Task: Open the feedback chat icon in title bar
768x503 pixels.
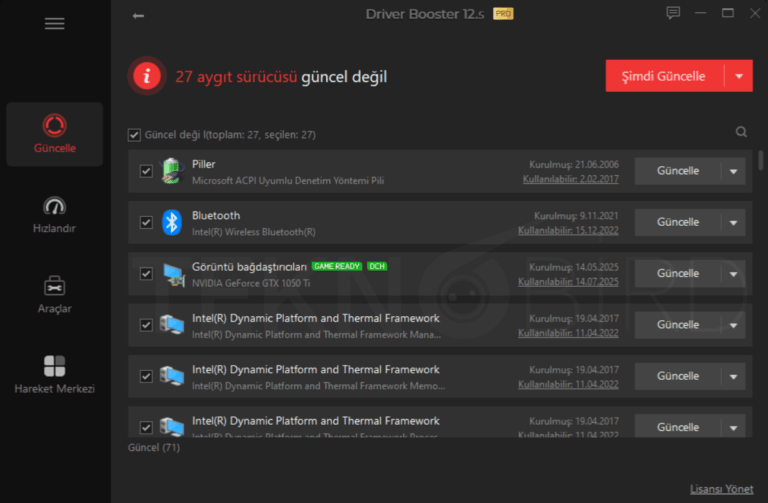Action: pyautogui.click(x=673, y=14)
